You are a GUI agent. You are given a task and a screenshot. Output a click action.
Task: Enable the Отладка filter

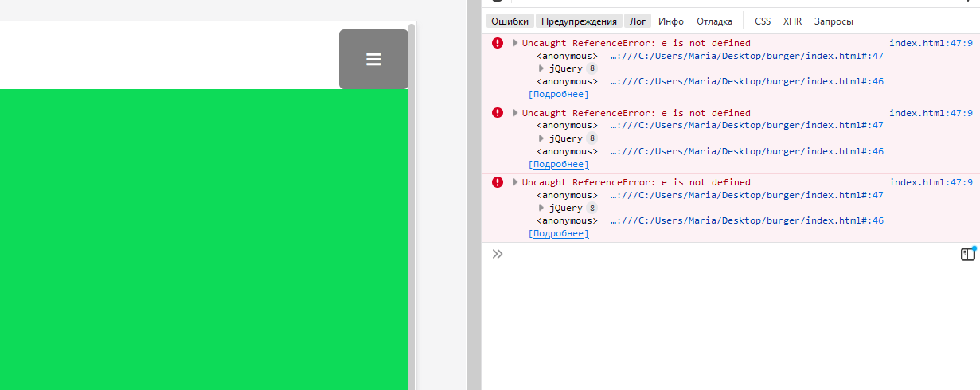[x=714, y=21]
